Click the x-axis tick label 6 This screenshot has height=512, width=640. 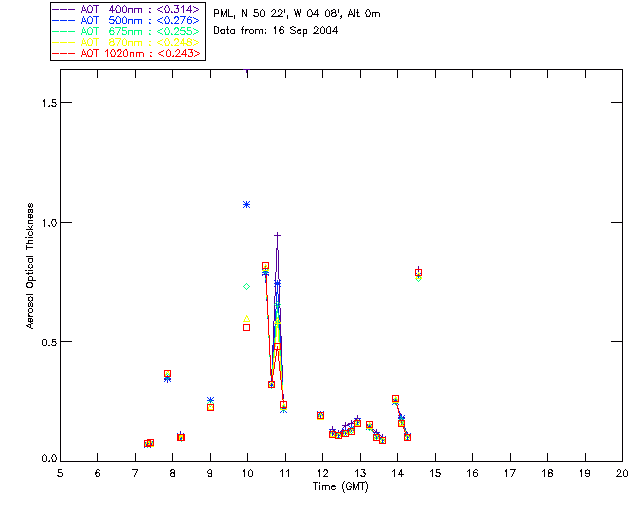(x=98, y=473)
